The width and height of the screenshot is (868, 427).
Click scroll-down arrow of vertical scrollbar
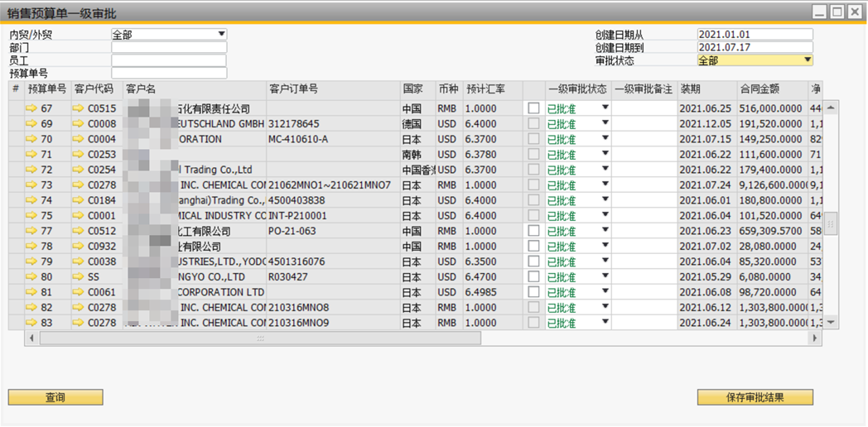point(831,322)
